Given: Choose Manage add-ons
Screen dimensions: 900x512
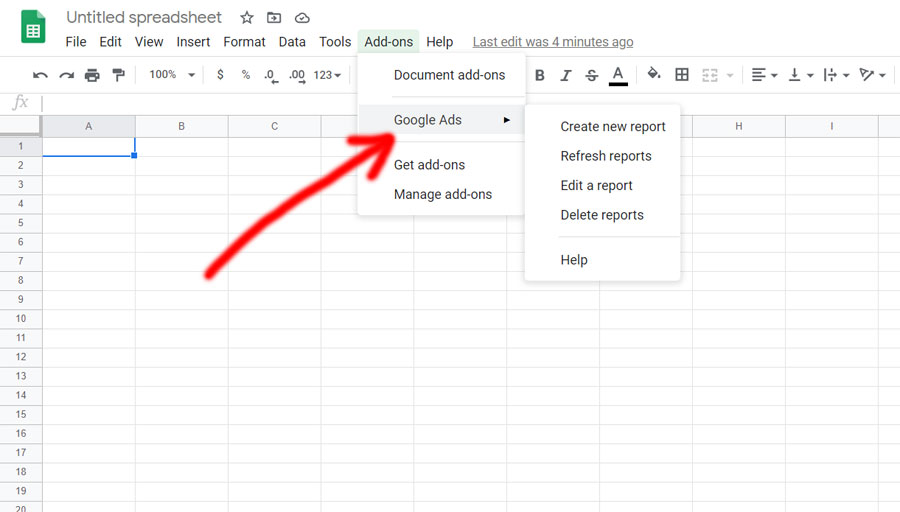Looking at the screenshot, I should [441, 195].
